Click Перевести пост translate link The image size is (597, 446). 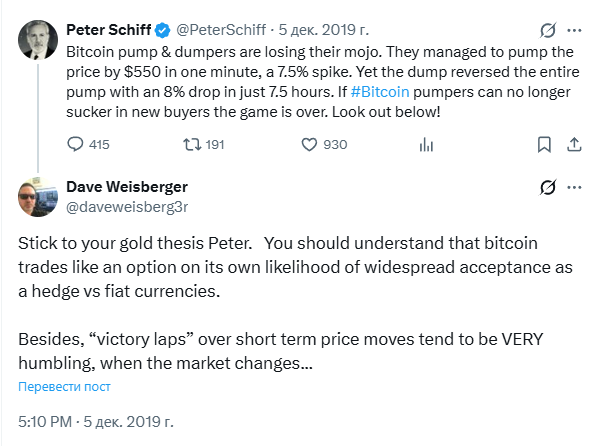[64, 387]
